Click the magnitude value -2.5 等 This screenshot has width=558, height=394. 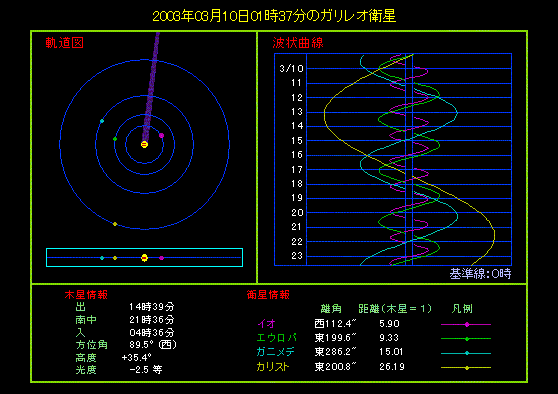coord(146,370)
